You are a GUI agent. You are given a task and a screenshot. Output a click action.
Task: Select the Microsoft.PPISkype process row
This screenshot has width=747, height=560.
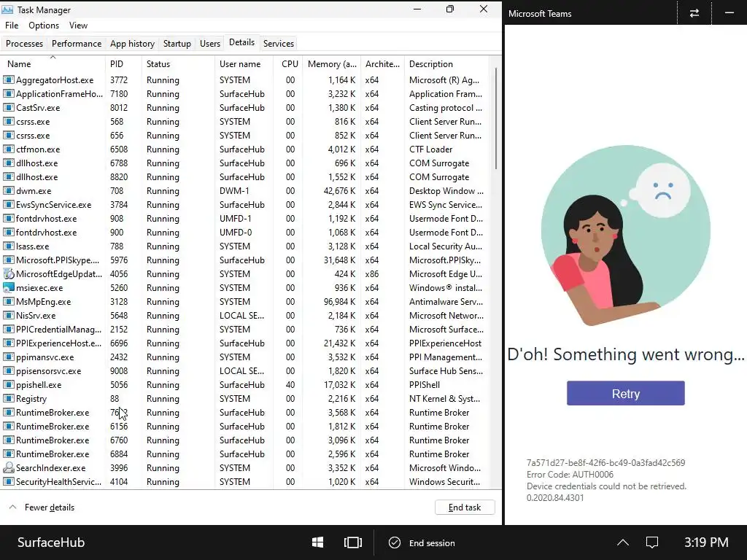tap(245, 260)
